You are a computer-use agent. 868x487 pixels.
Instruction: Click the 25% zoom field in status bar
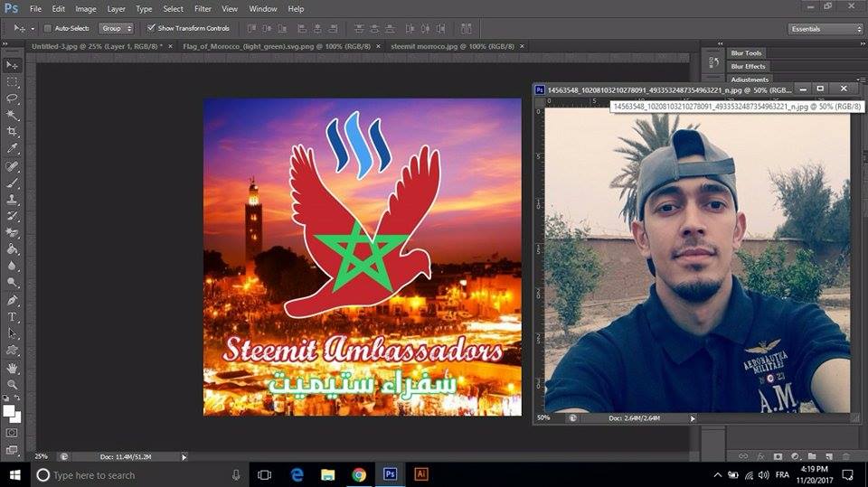point(42,457)
